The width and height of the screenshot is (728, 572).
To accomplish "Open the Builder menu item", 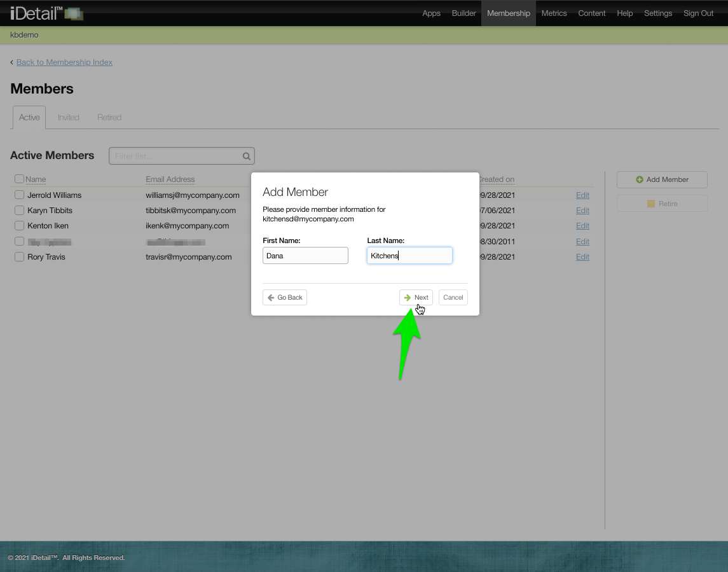I will point(464,13).
